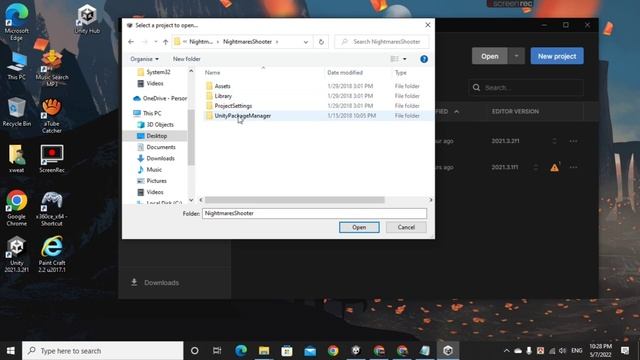This screenshot has width=640, height=360.
Task: Select Google Chrome desktop icon
Action: (x=16, y=207)
